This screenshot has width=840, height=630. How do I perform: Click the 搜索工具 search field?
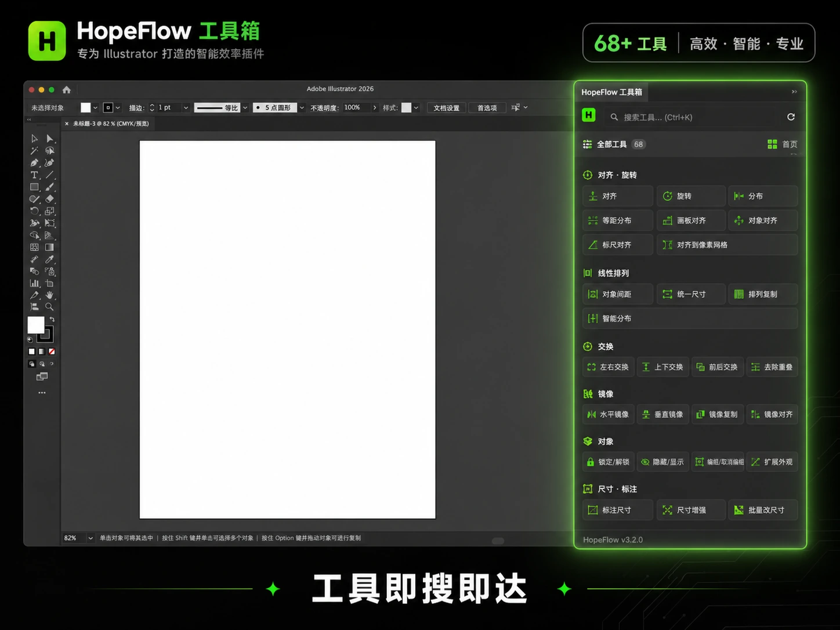click(690, 117)
